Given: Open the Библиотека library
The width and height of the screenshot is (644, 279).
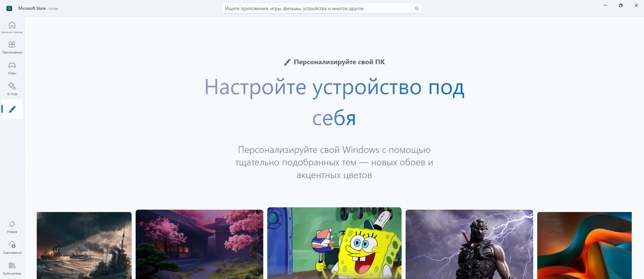Looking at the screenshot, I should click(x=12, y=268).
